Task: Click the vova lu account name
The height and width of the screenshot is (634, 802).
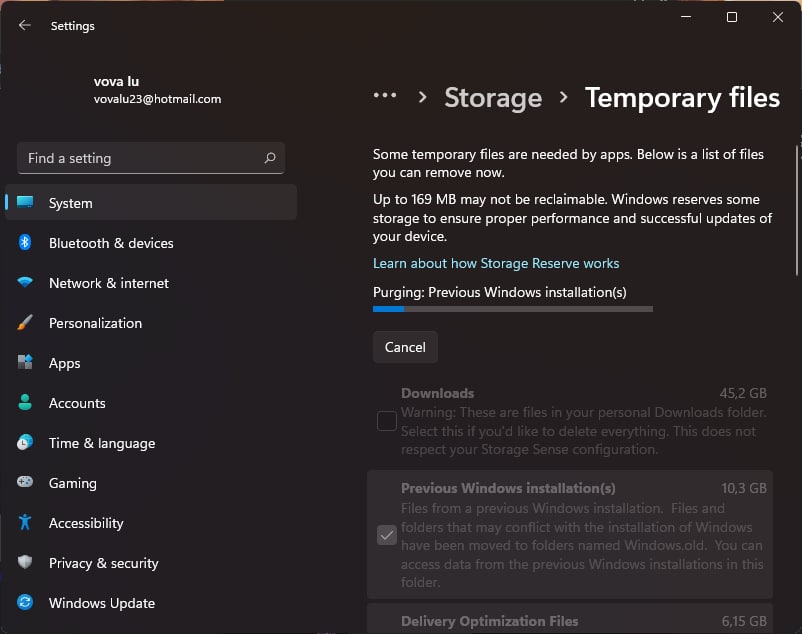Action: (116, 81)
